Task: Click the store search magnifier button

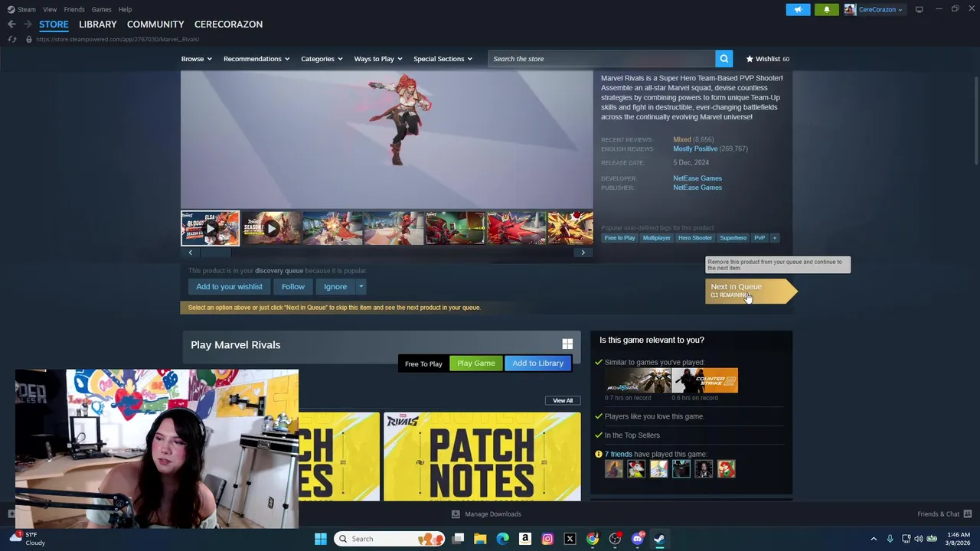Action: pyautogui.click(x=724, y=59)
